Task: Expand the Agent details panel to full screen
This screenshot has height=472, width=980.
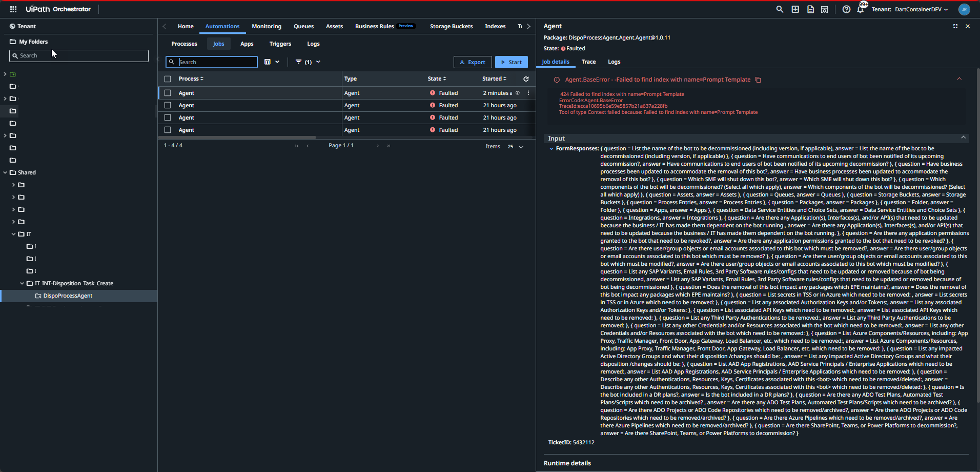Action: (955, 26)
